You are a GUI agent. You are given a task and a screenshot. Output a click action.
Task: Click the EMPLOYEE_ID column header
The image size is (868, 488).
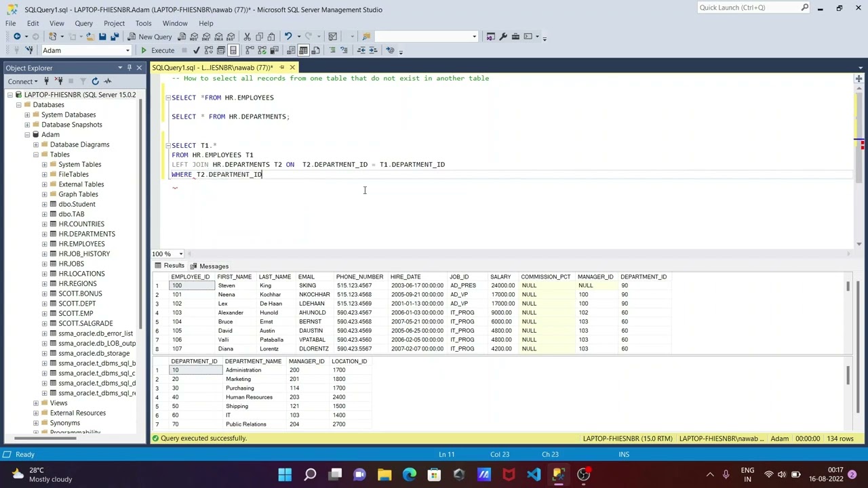[x=191, y=277]
